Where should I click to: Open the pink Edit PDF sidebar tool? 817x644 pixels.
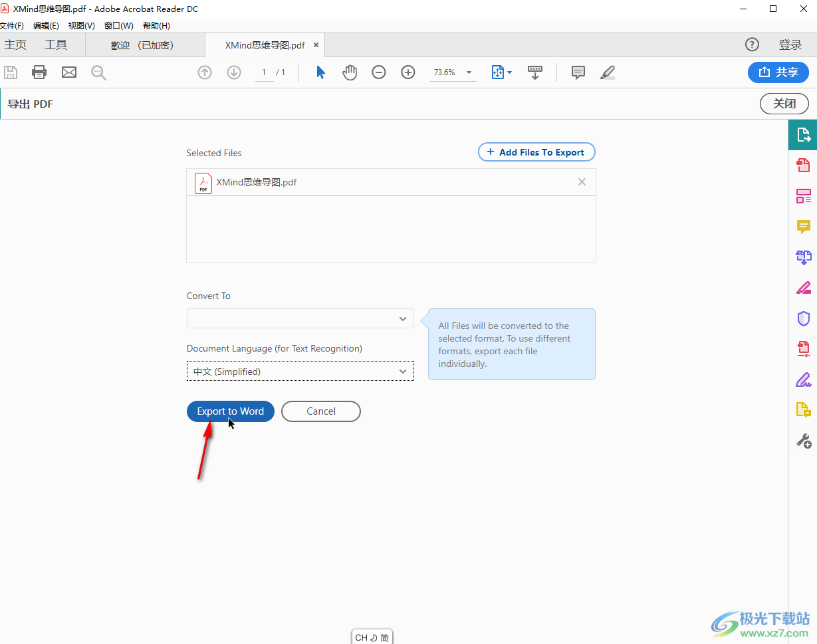coord(803,196)
